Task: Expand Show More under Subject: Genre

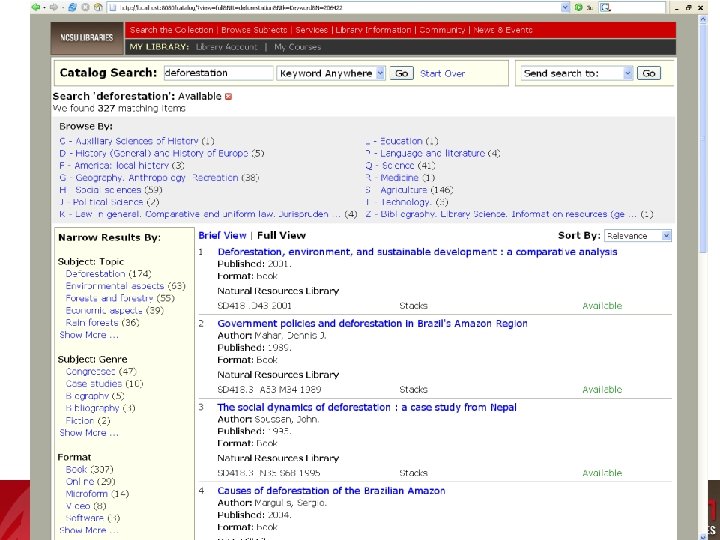Action: (89, 433)
